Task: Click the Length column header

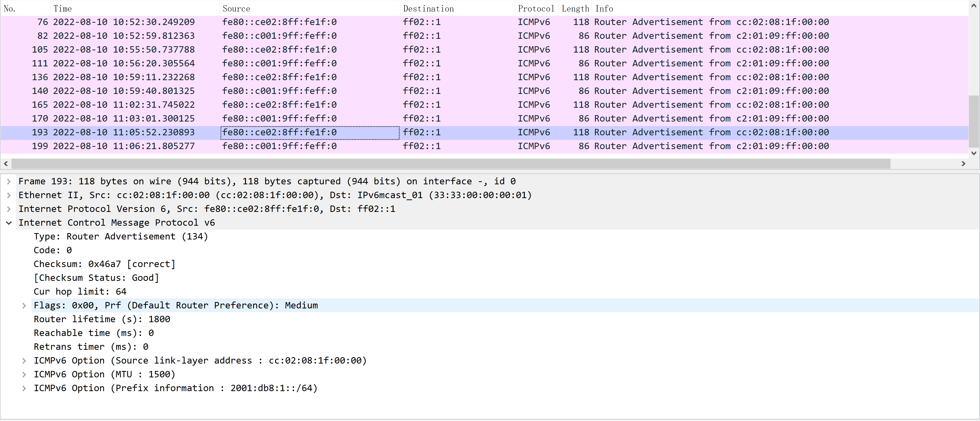Action: [575, 8]
